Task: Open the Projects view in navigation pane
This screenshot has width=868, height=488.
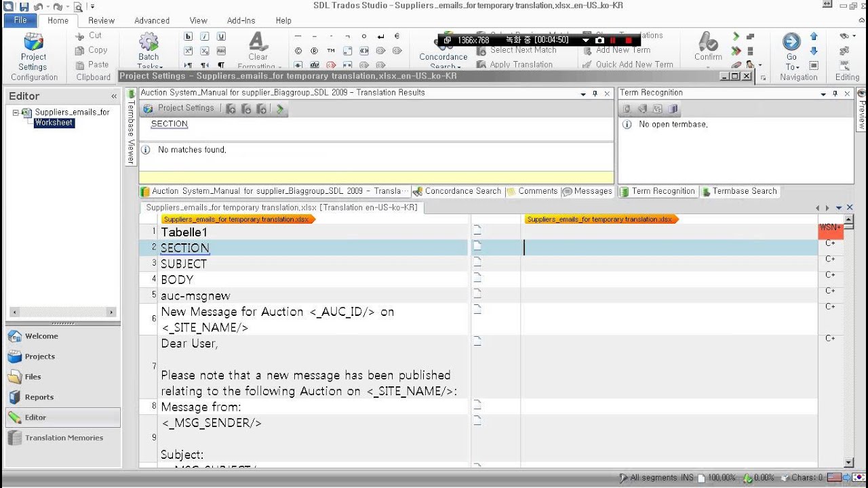Action: [x=63, y=357]
